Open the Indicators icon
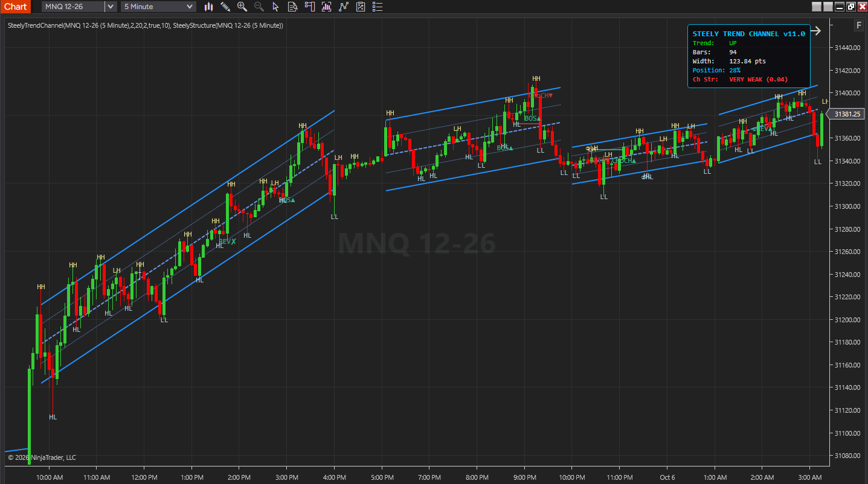 tap(344, 7)
